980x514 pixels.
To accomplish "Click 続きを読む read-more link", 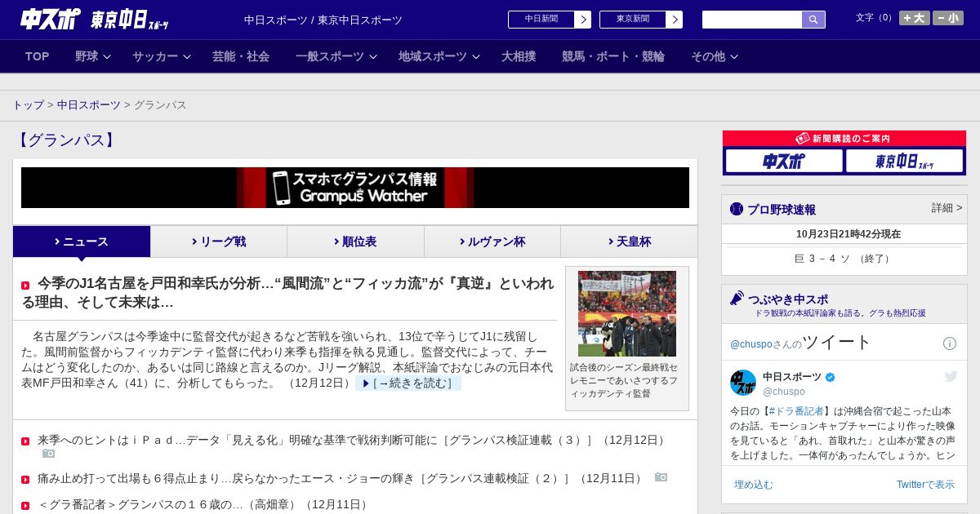I will click(x=408, y=383).
